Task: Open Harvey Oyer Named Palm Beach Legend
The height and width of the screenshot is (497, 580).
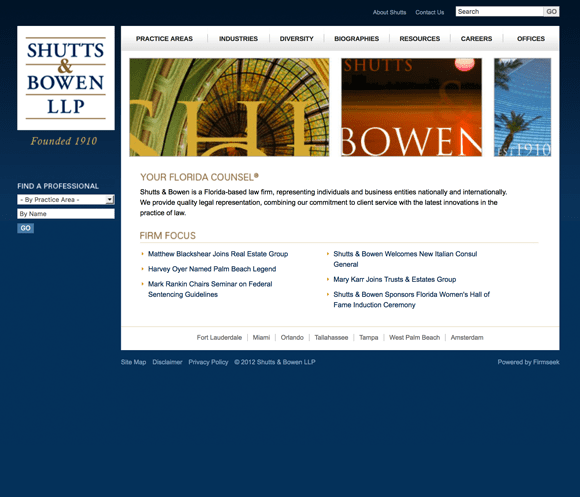Action: (x=212, y=269)
